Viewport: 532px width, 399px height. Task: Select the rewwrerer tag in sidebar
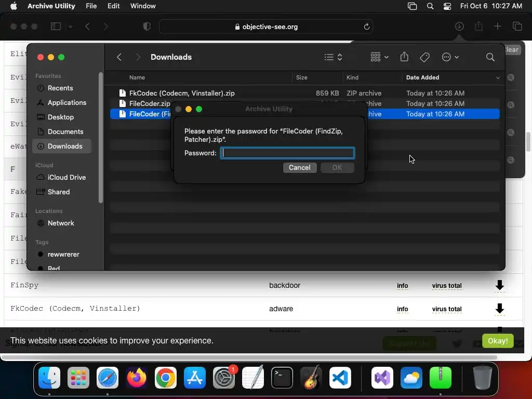(x=63, y=255)
